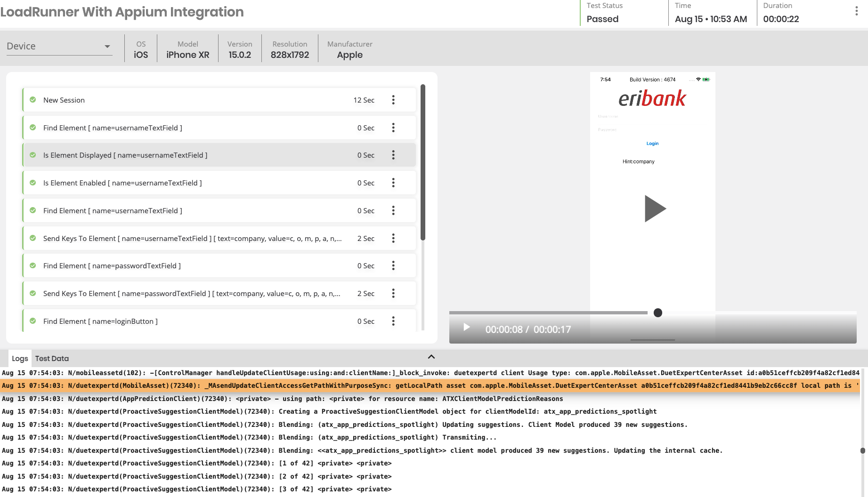
Task: Click the steps list scrollbar
Action: tap(423, 162)
